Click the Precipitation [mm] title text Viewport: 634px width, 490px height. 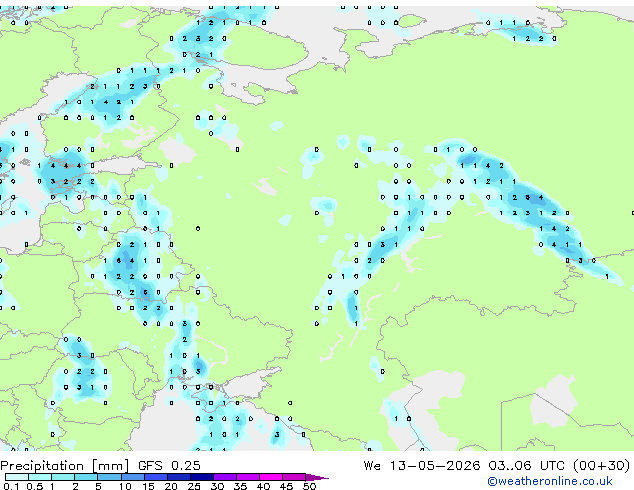point(65,466)
